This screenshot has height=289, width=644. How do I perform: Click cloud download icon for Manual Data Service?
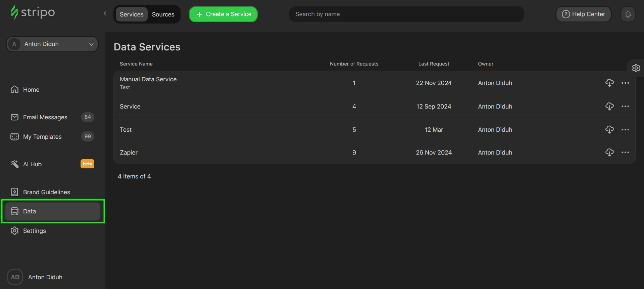[609, 83]
